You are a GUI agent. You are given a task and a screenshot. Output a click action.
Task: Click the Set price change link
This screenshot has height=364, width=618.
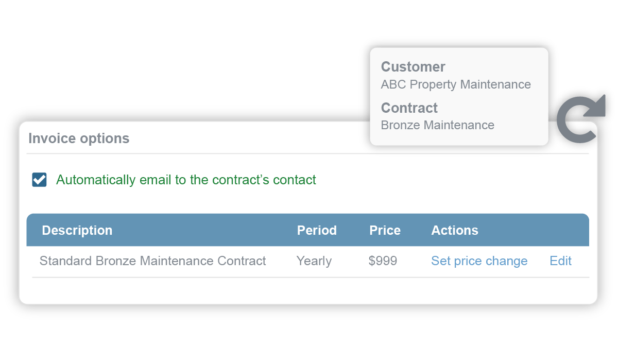click(x=479, y=261)
